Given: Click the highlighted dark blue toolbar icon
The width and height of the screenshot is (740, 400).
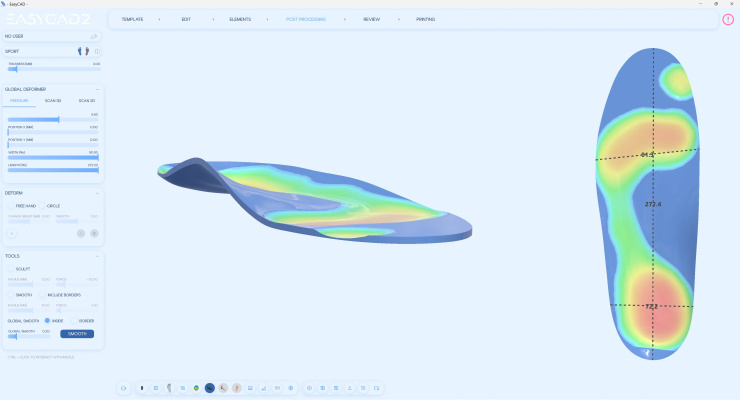Looking at the screenshot, I should (209, 387).
